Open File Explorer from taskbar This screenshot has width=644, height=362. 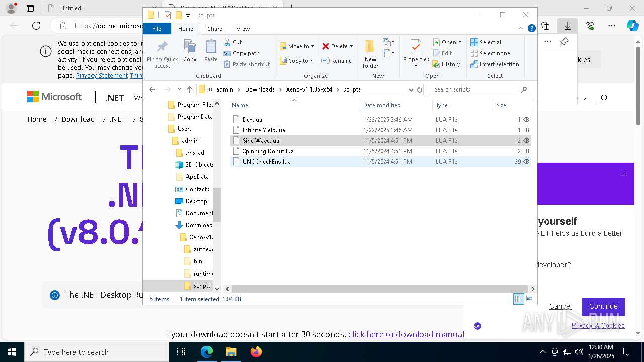(231, 352)
